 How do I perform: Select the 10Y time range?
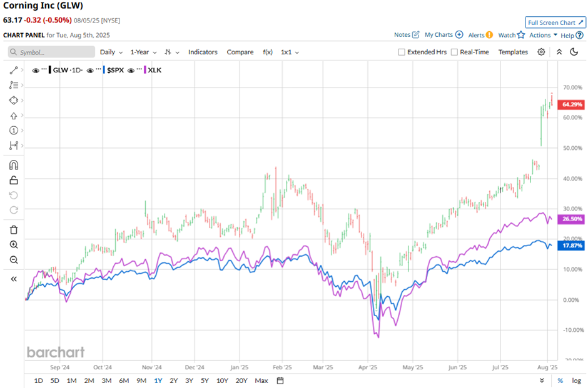pyautogui.click(x=222, y=381)
